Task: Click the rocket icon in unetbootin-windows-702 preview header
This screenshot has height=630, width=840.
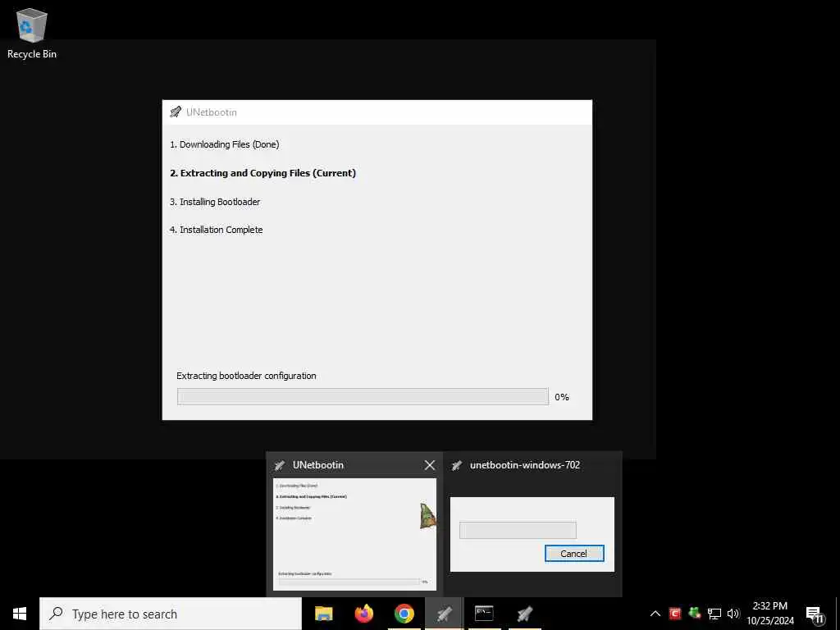Action: [457, 465]
